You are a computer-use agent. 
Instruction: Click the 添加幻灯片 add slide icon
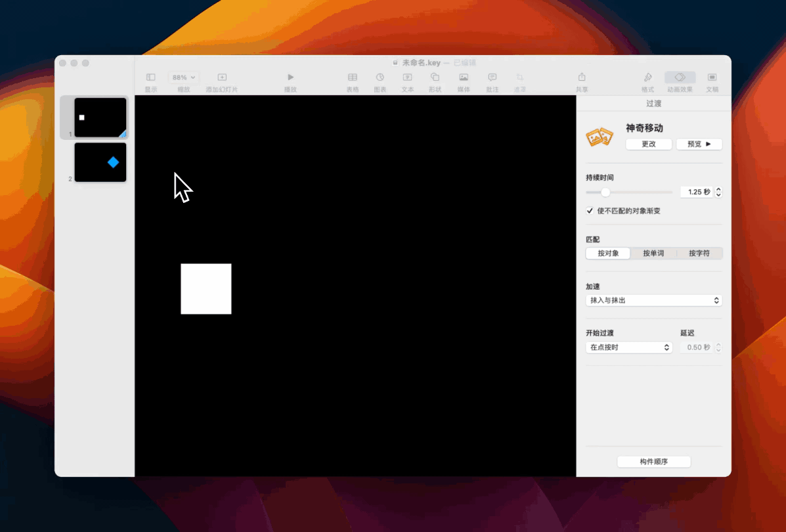coord(222,78)
